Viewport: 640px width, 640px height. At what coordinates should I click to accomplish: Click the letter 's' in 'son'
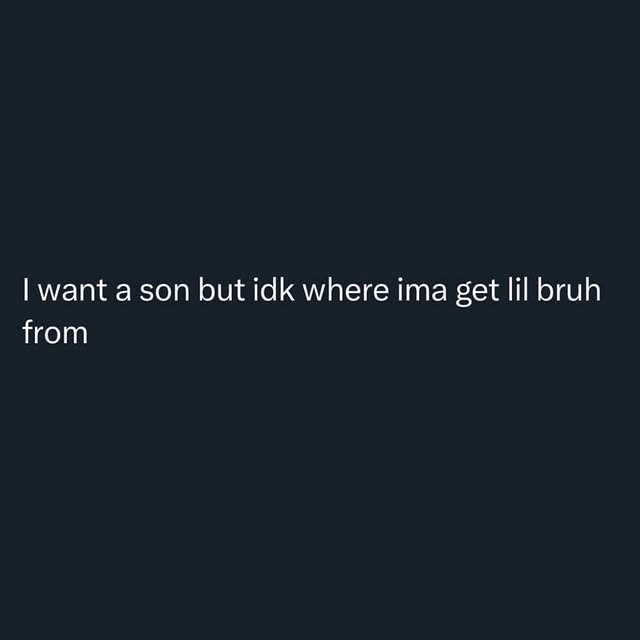(x=146, y=292)
